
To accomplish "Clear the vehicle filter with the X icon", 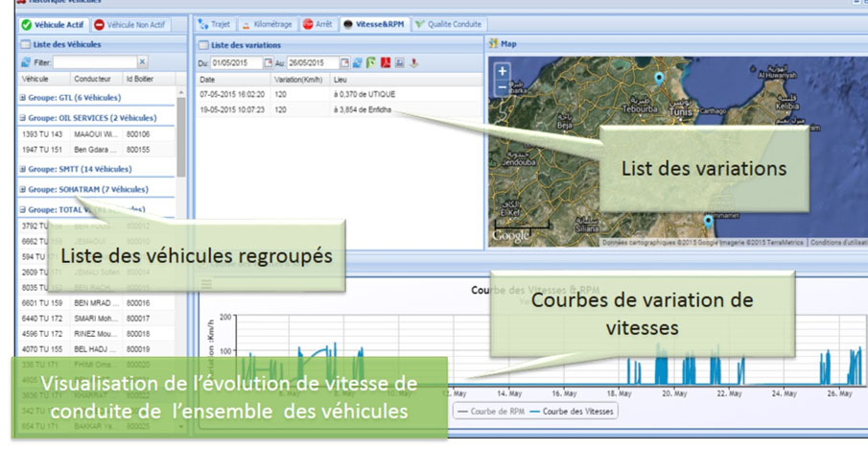I will point(142,62).
